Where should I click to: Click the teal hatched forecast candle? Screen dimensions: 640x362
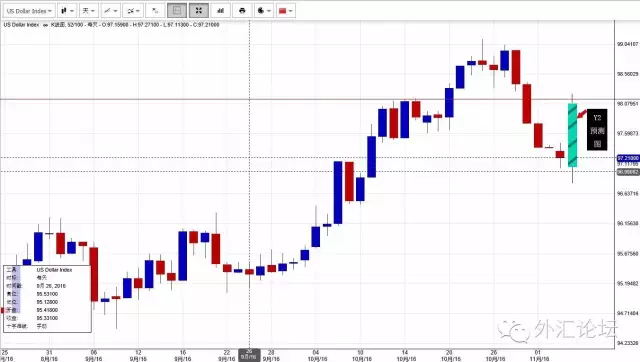(573, 135)
